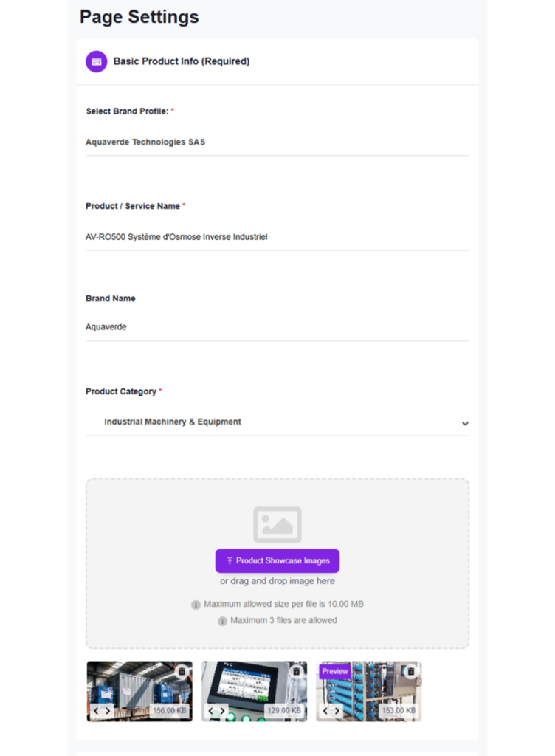Click the Preview badge on third image
Viewport: 555px width, 756px height.
(x=334, y=672)
